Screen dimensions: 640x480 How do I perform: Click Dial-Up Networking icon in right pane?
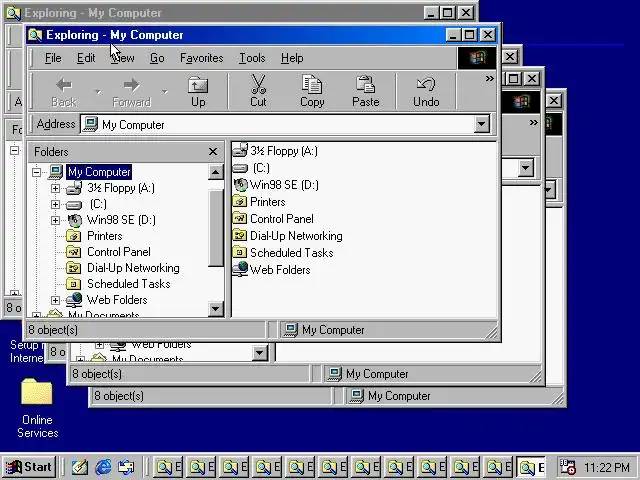pyautogui.click(x=240, y=236)
